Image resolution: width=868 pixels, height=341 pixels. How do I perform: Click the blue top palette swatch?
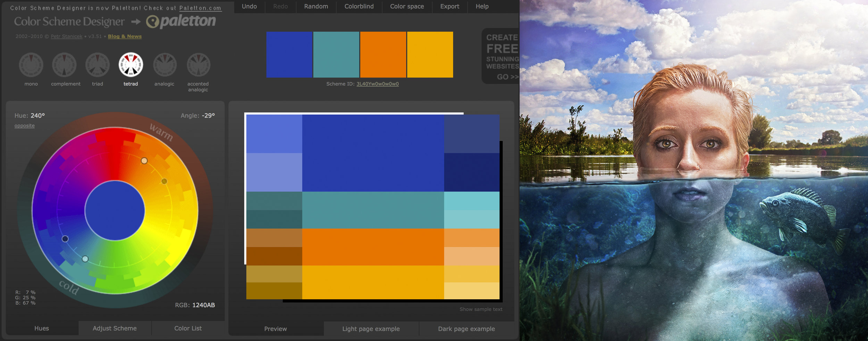pos(289,55)
